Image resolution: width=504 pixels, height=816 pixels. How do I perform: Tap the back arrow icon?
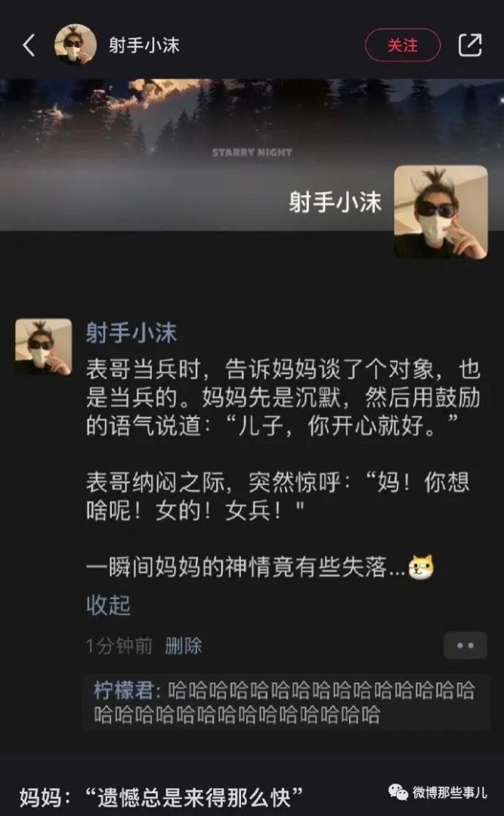pos(29,45)
